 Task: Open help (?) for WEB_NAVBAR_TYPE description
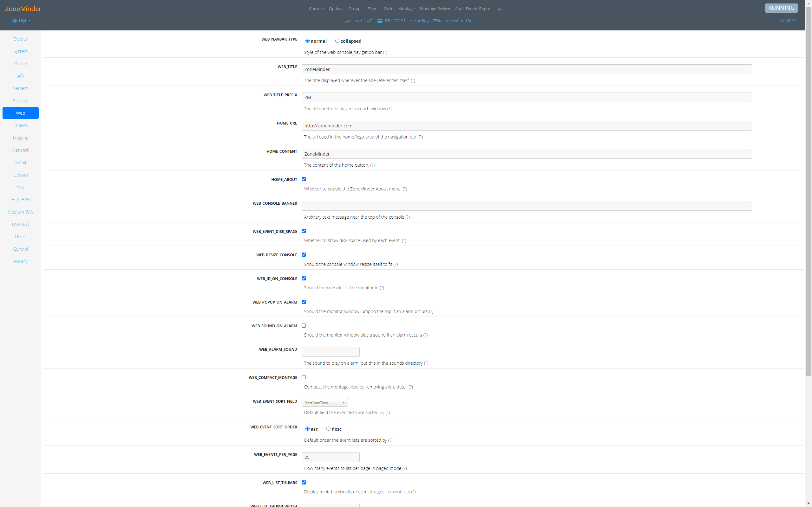385,52
